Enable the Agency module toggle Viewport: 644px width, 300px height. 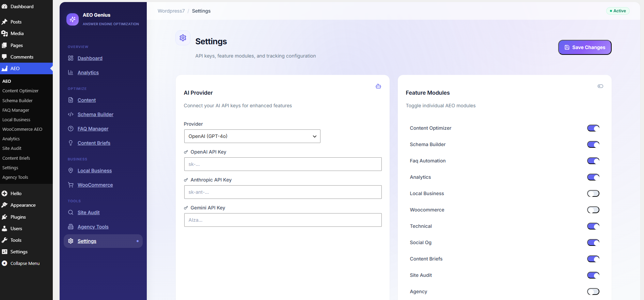tap(593, 291)
